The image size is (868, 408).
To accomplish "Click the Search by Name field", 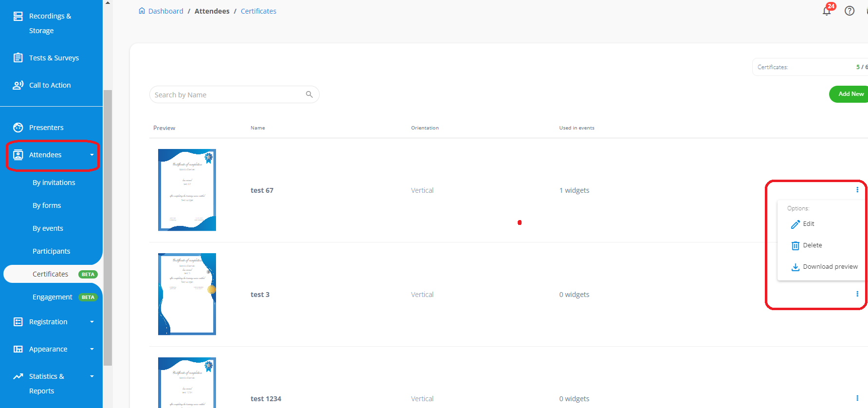I will (x=228, y=95).
